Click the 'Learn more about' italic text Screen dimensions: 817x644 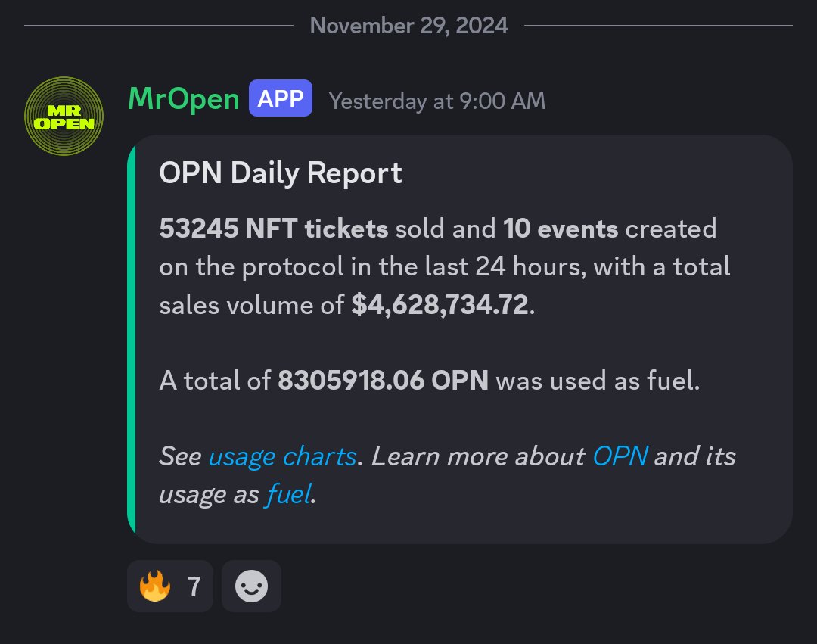[x=478, y=456]
